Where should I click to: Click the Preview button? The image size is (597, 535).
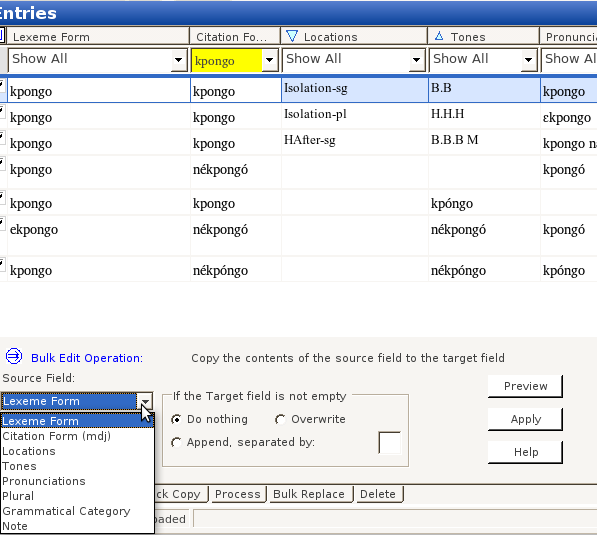click(x=525, y=386)
